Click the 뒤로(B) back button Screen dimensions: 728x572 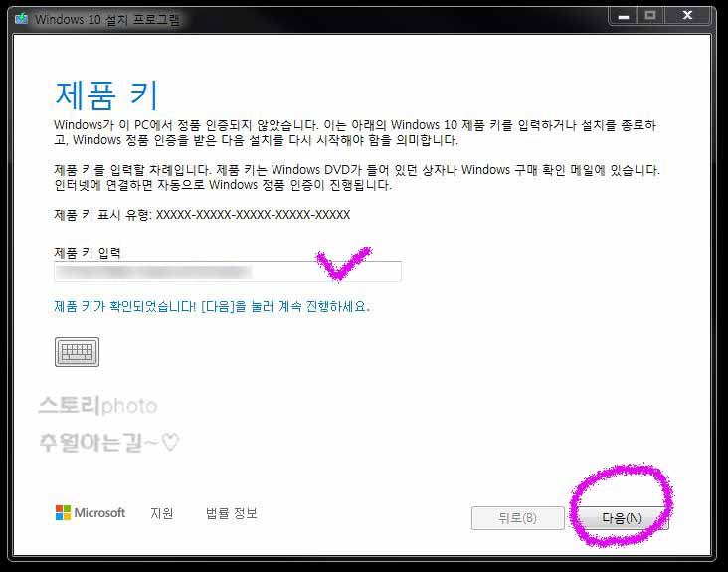point(518,518)
